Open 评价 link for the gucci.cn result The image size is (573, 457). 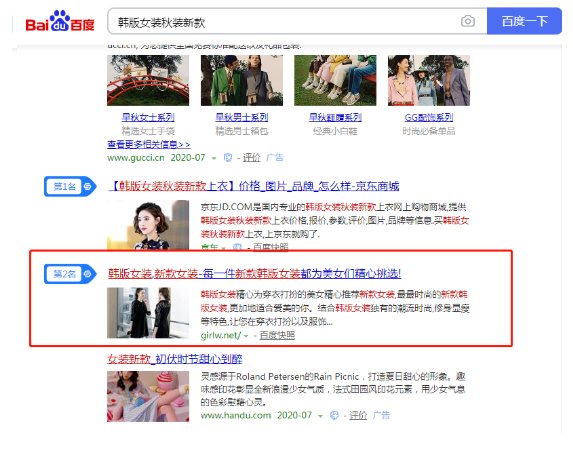pyautogui.click(x=252, y=158)
